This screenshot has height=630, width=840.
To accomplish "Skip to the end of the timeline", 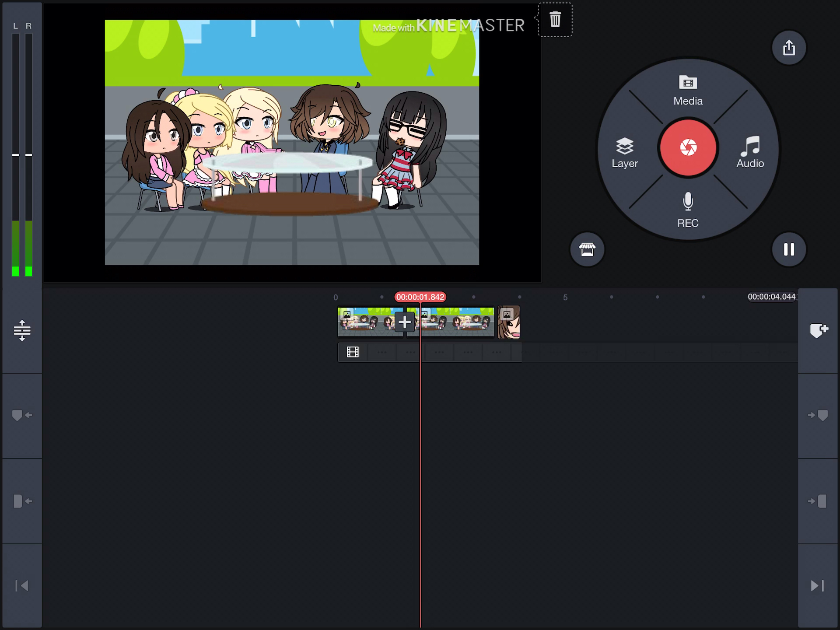I will 817,586.
